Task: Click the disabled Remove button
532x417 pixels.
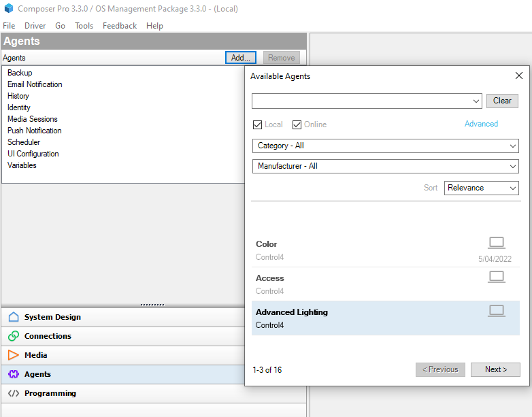Action: [x=281, y=58]
